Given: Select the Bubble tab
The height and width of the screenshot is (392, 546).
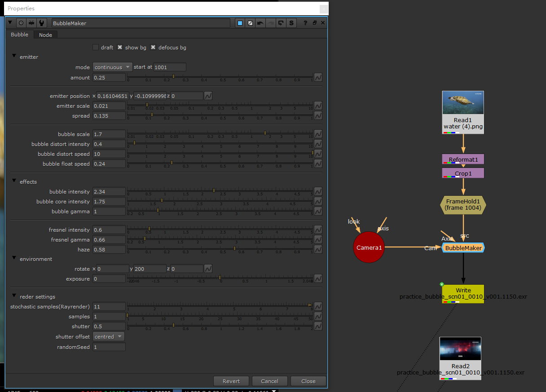Looking at the screenshot, I should pyautogui.click(x=19, y=35).
